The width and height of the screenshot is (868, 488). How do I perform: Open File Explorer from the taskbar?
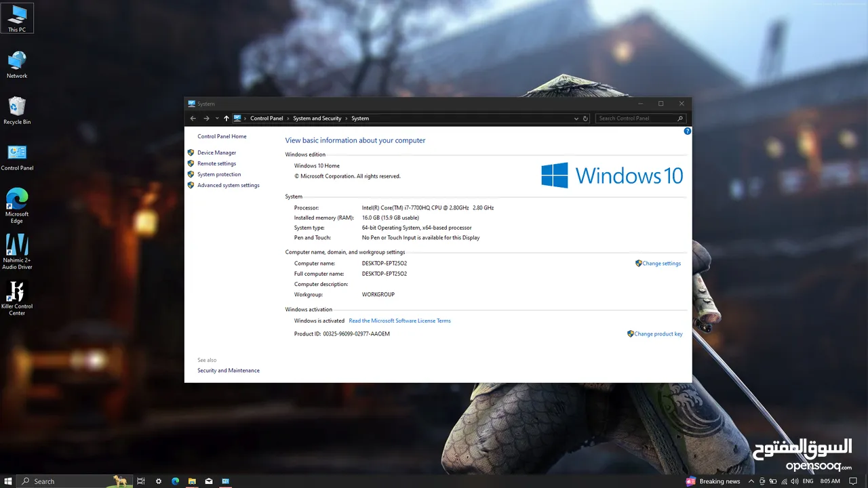pyautogui.click(x=192, y=481)
